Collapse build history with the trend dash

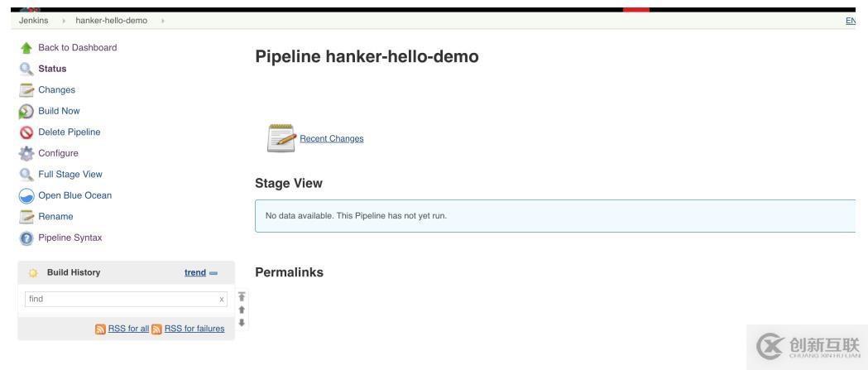(x=213, y=273)
